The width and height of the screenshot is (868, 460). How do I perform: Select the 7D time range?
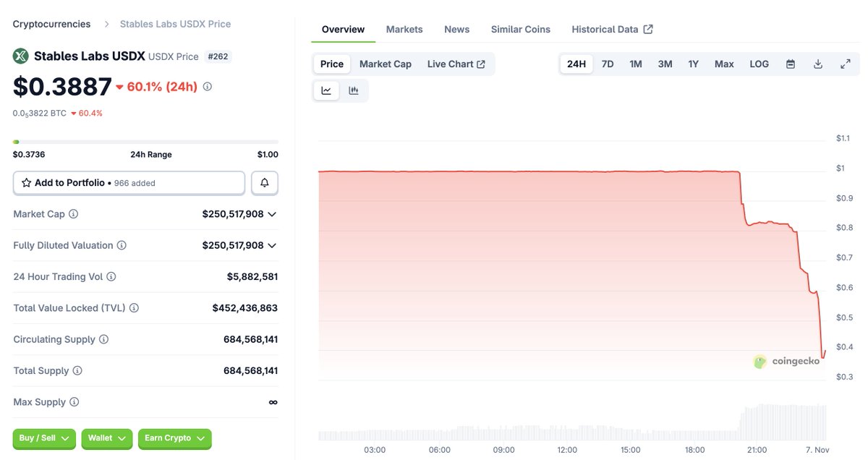[x=608, y=64]
